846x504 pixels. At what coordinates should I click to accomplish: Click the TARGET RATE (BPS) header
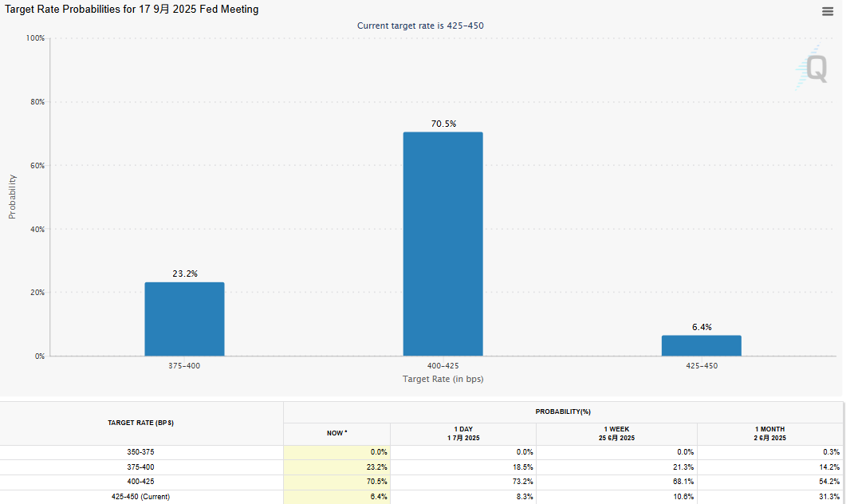(141, 423)
